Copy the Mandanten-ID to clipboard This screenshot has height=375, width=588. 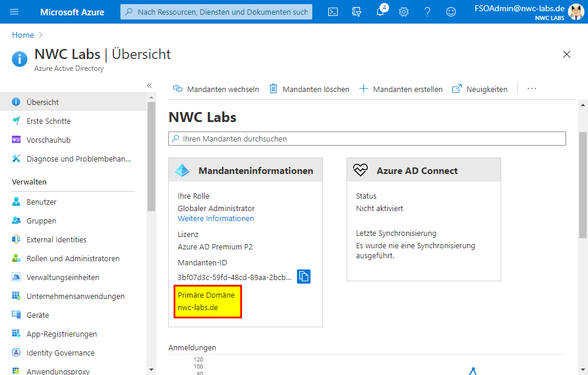[303, 277]
